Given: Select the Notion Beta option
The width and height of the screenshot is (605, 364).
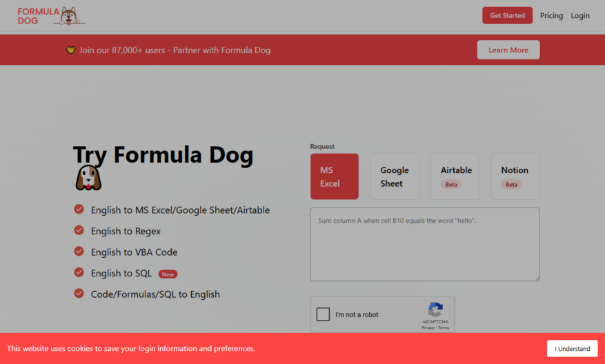Looking at the screenshot, I should click(515, 176).
